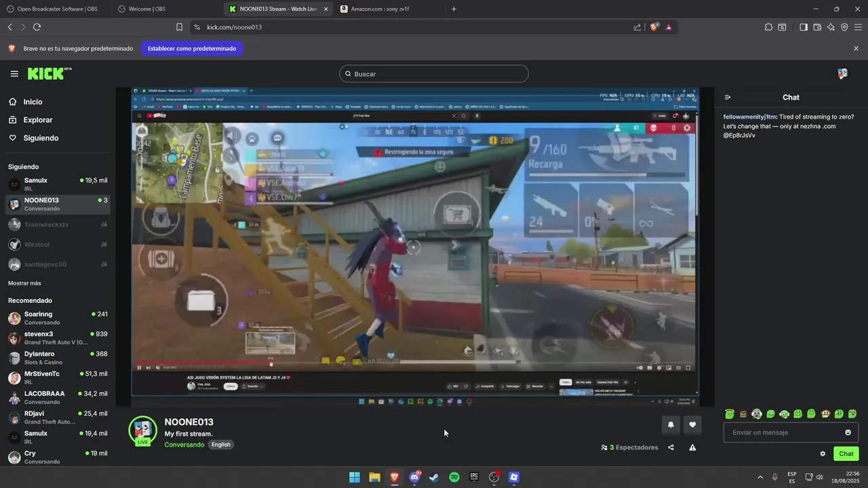Open a new browser tab with plus
Viewport: 868px width, 488px height.
point(454,9)
